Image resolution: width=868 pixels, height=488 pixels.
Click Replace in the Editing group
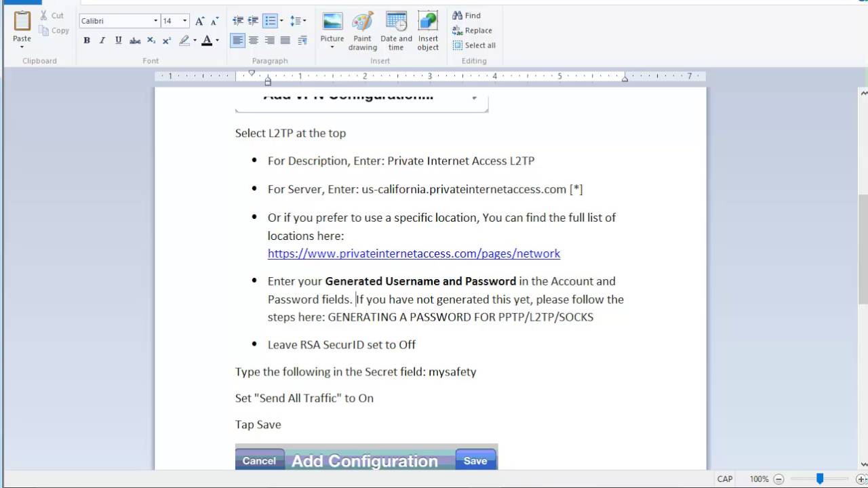pyautogui.click(x=472, y=30)
